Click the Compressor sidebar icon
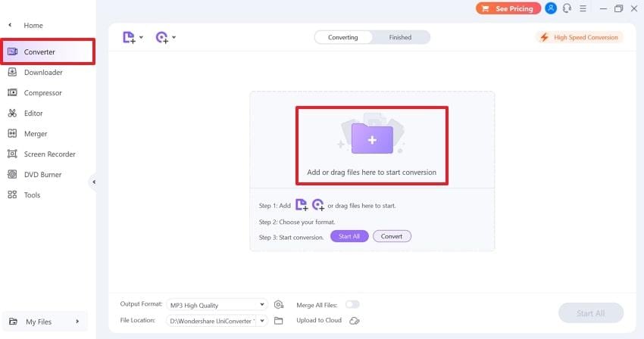 tap(12, 92)
